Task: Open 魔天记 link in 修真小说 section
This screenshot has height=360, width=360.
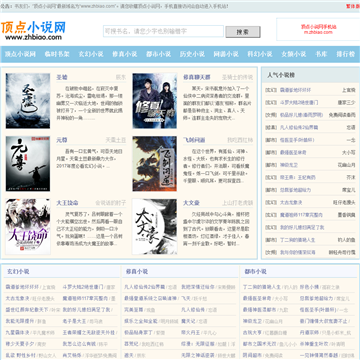Action: point(188,321)
